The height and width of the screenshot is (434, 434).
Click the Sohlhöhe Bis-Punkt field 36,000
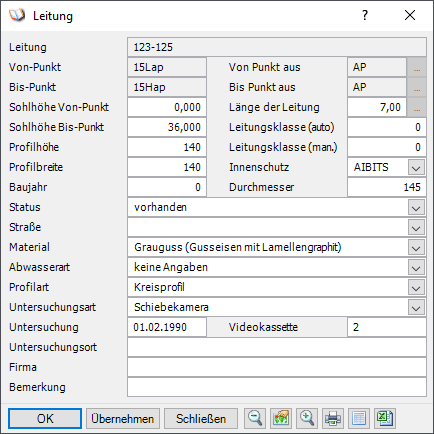pyautogui.click(x=167, y=127)
